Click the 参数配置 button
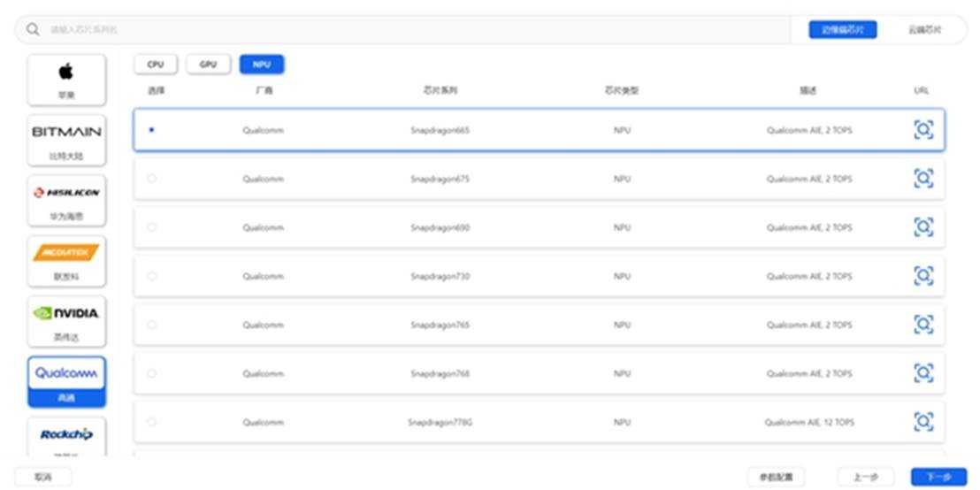Viewport: 980px width, 490px height. [x=777, y=477]
